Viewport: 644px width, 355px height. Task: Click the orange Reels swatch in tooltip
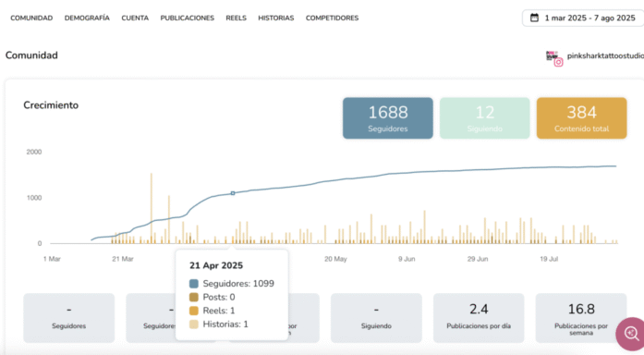click(194, 311)
